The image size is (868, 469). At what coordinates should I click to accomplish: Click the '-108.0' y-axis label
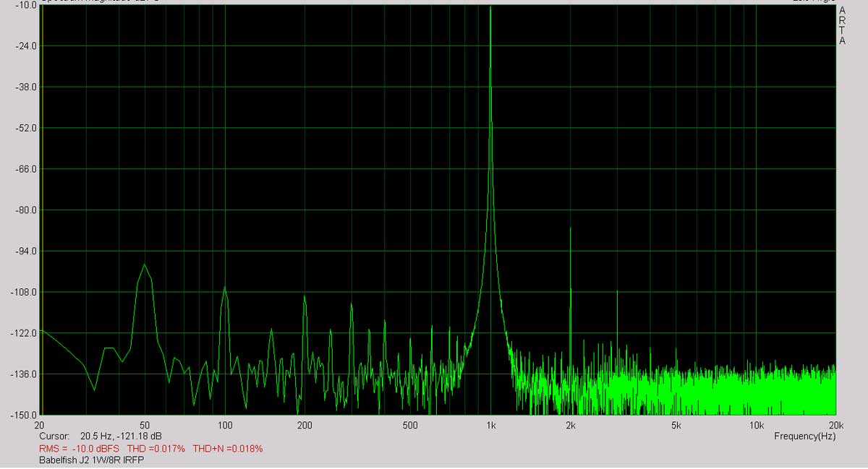tap(24, 293)
